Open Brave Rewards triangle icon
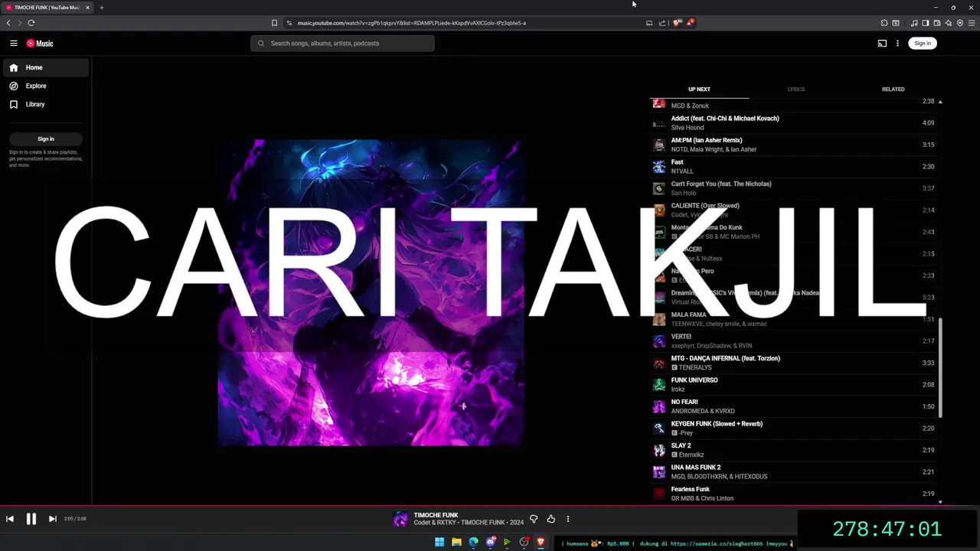 (690, 23)
